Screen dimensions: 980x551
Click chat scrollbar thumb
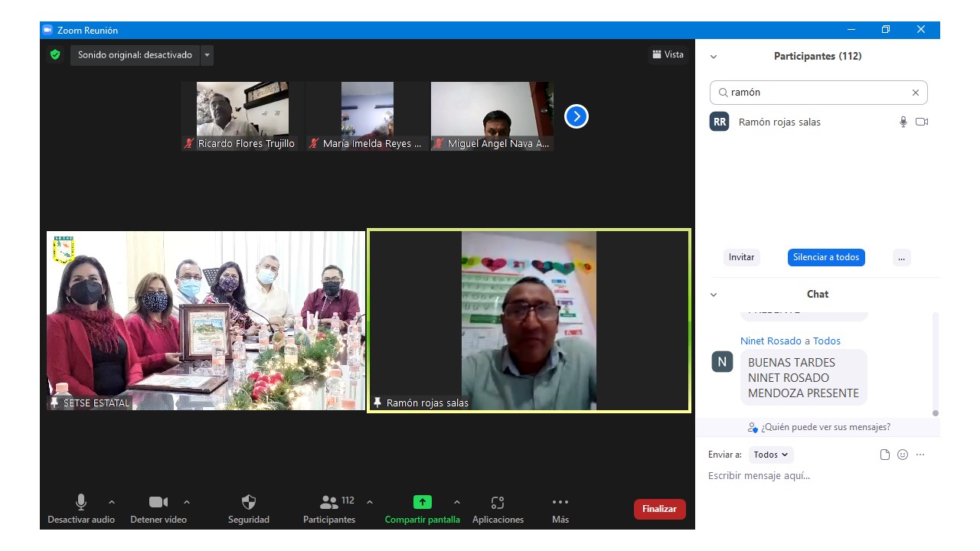(935, 413)
